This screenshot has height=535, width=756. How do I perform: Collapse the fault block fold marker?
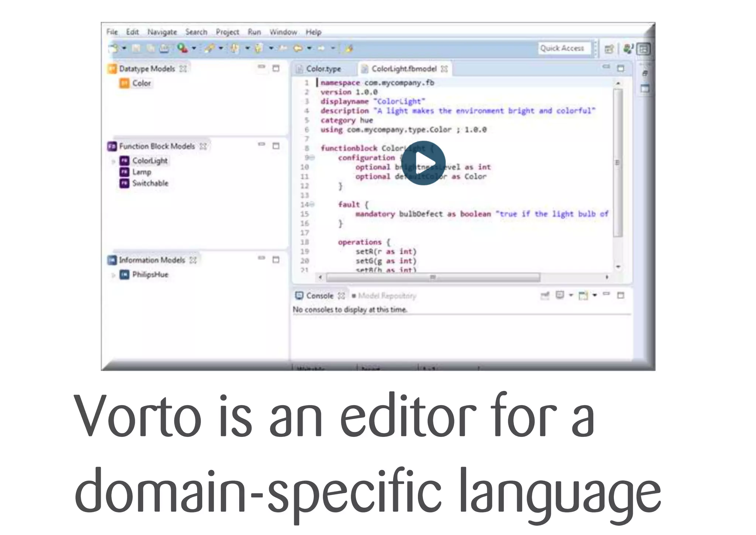click(x=312, y=204)
